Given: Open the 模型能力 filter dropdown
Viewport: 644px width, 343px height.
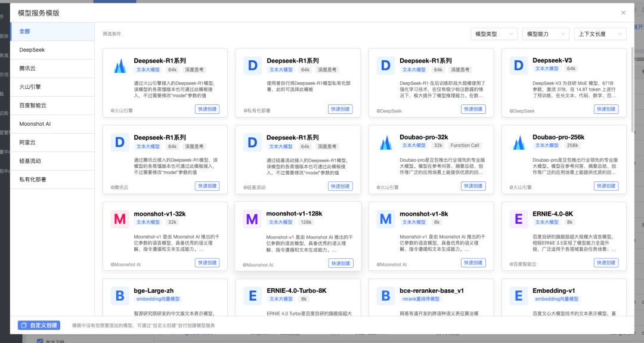Looking at the screenshot, I should [546, 34].
